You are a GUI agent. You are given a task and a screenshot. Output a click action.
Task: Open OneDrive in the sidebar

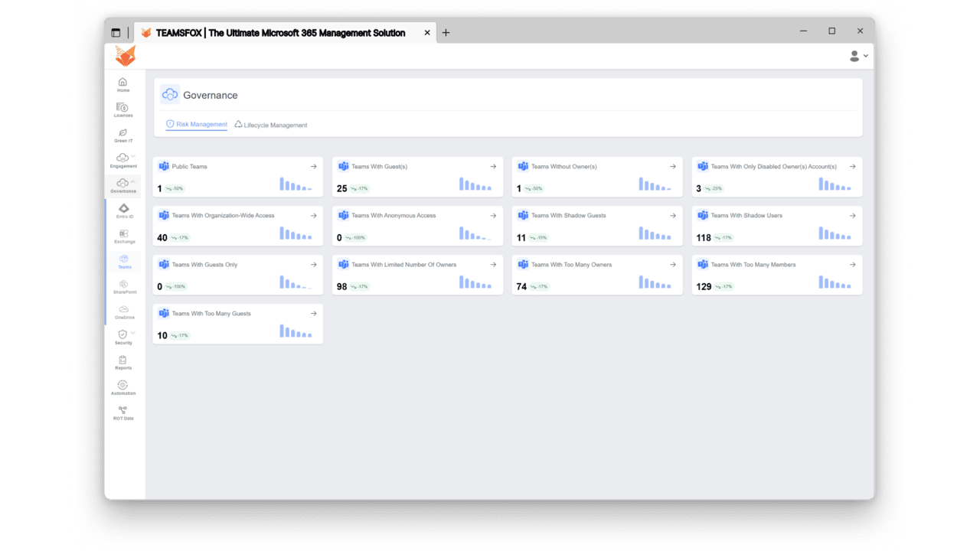(x=124, y=312)
